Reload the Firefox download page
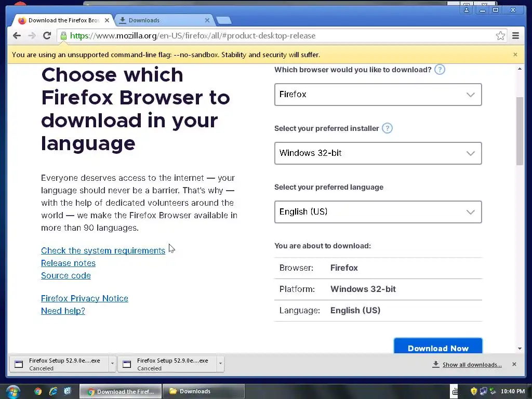The image size is (532, 399). click(x=47, y=36)
